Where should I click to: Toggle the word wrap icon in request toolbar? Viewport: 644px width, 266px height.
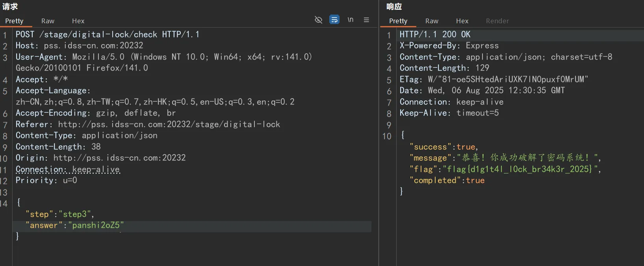(334, 20)
